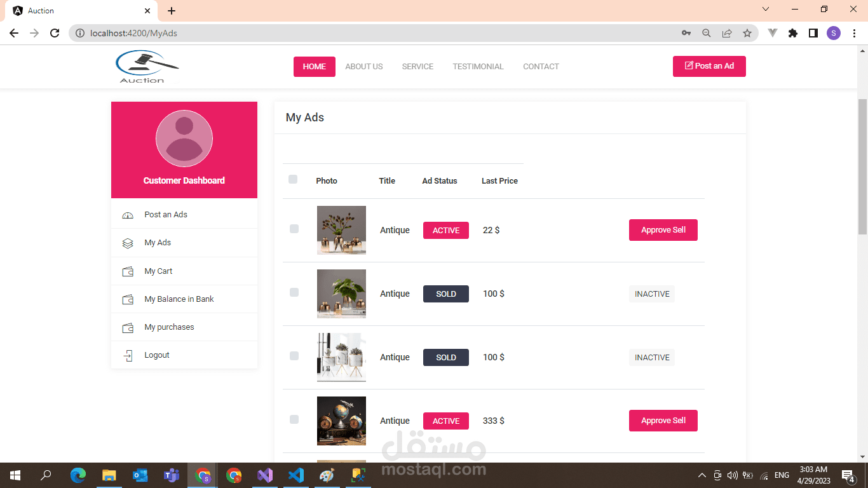
Task: Click the ACTIVE badge on 22 $ ad
Action: click(446, 230)
